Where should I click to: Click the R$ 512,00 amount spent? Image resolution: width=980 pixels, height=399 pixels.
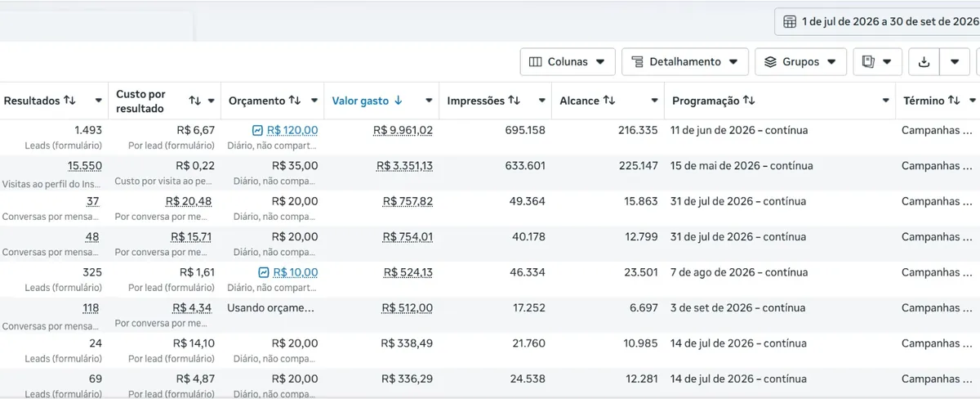click(408, 307)
